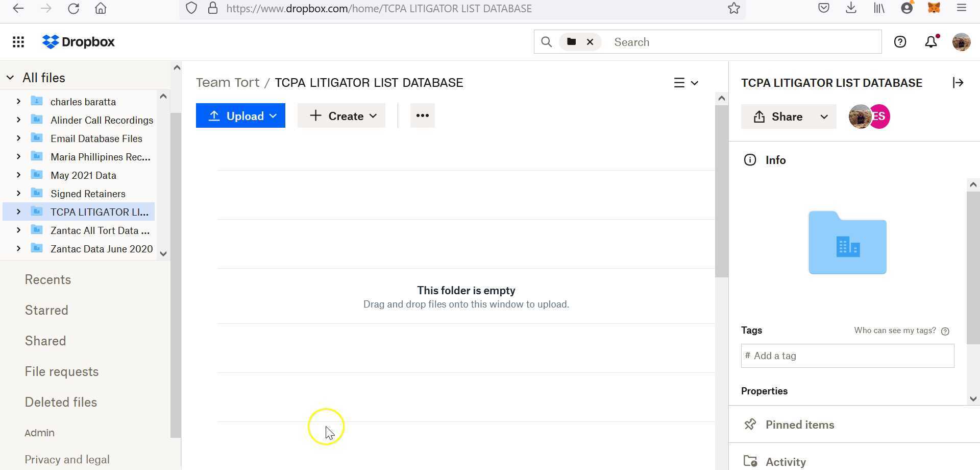Screen dimensions: 980x470
Task: Open the more options ellipsis
Action: click(x=422, y=115)
